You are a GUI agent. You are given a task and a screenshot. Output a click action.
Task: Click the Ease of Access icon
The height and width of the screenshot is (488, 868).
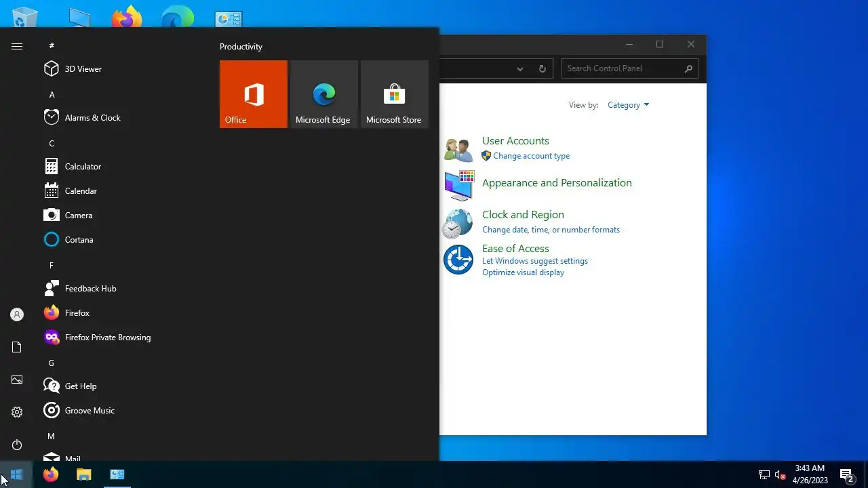pyautogui.click(x=458, y=260)
